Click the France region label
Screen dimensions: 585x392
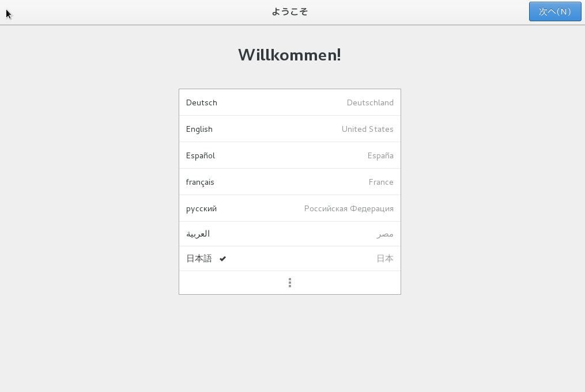381,182
